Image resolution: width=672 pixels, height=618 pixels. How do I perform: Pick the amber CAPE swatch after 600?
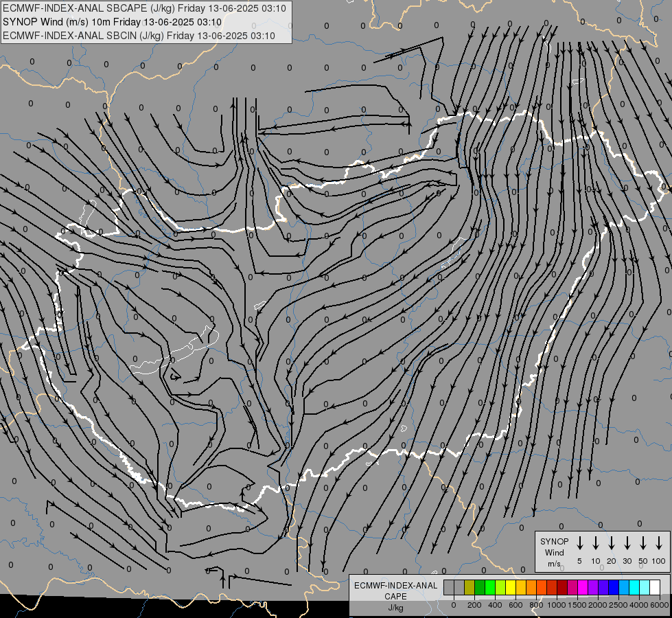pyautogui.click(x=521, y=587)
